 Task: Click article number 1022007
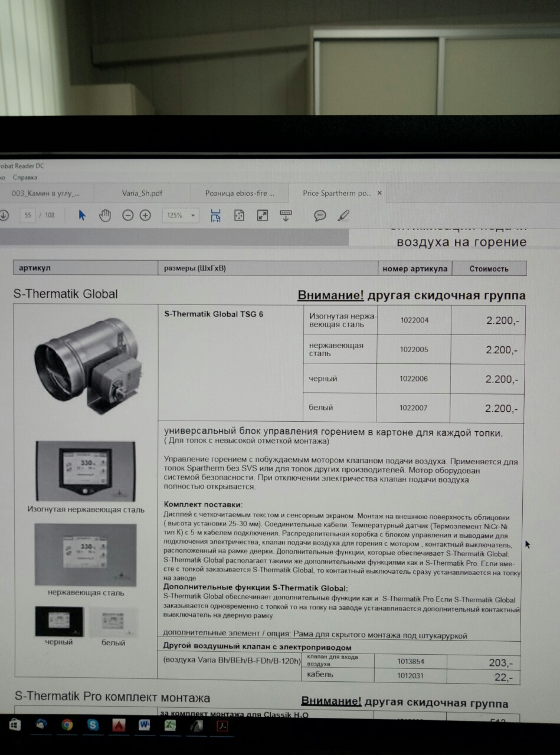click(x=413, y=408)
